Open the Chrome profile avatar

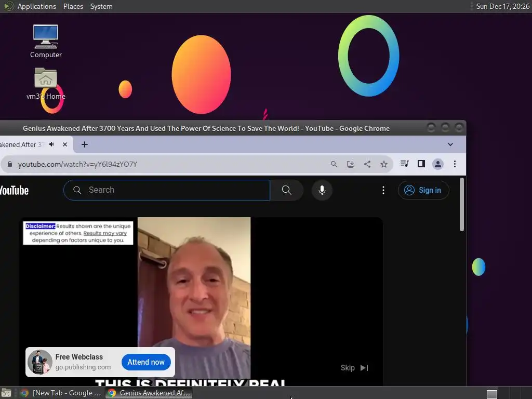click(437, 164)
